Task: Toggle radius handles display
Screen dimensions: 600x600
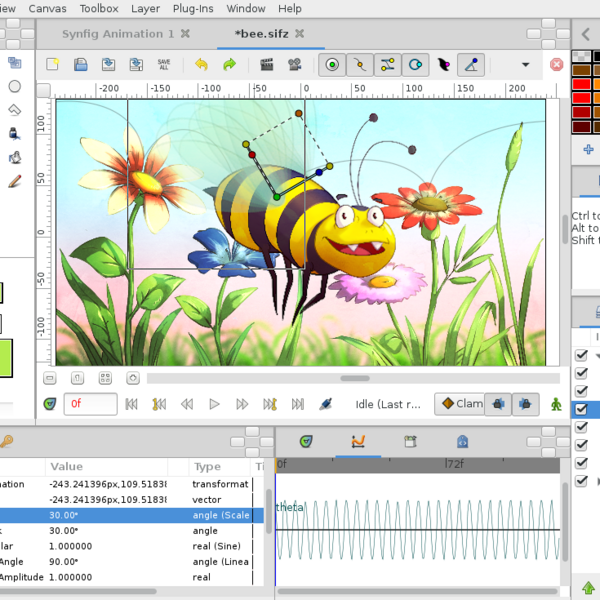Action: tap(415, 65)
